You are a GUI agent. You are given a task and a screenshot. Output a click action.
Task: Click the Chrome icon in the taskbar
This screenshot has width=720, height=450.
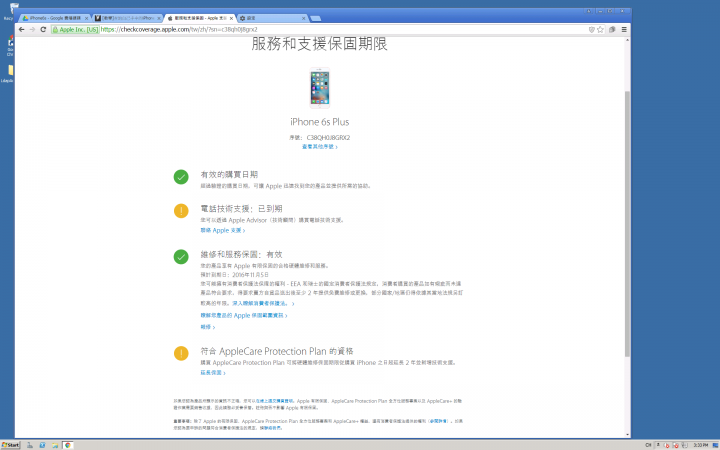(x=68, y=445)
